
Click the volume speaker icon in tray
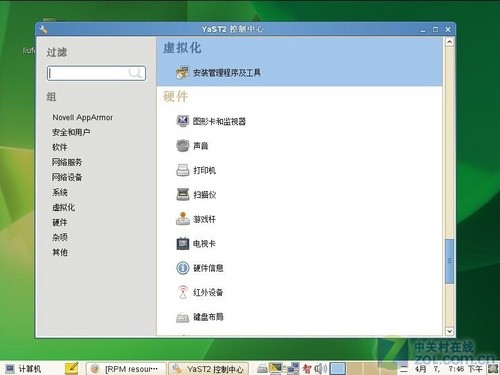320,369
